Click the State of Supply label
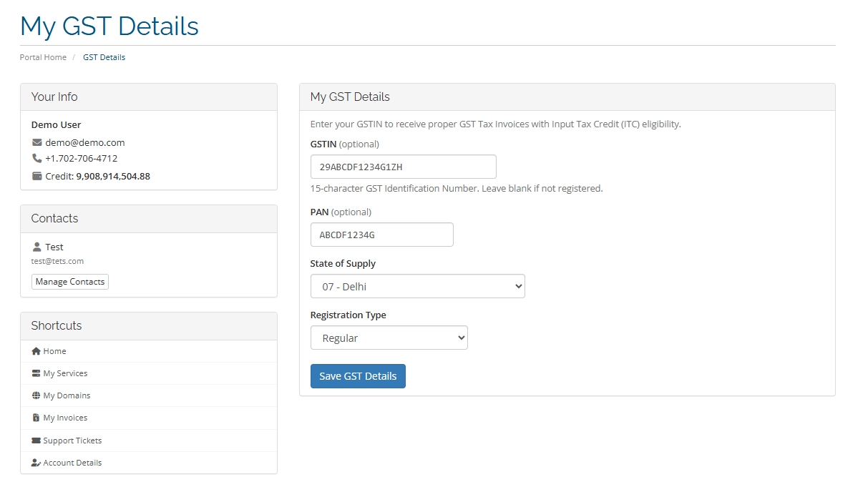 click(x=343, y=263)
